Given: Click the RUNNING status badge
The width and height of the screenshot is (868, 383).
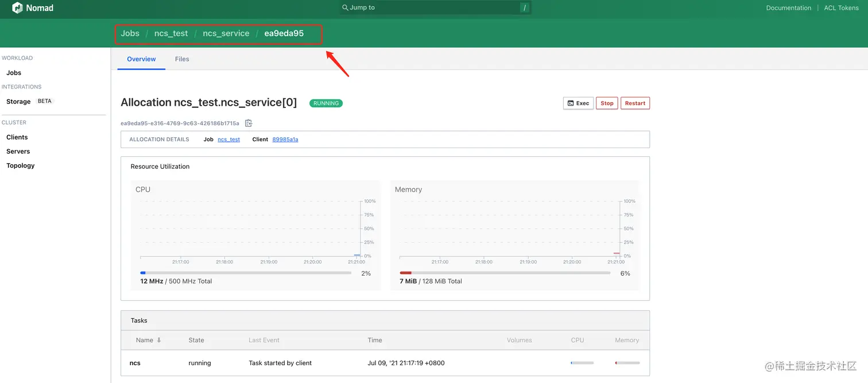Looking at the screenshot, I should click(x=326, y=103).
